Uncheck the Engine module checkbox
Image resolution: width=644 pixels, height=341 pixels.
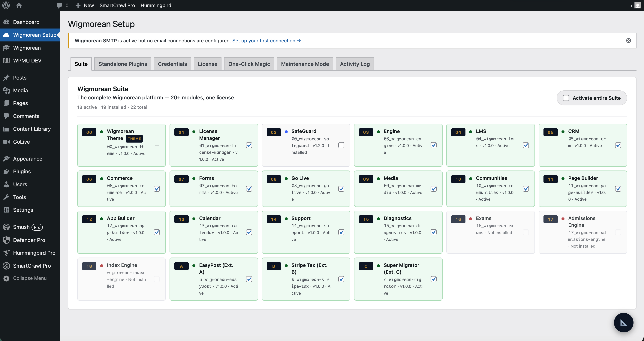[434, 145]
